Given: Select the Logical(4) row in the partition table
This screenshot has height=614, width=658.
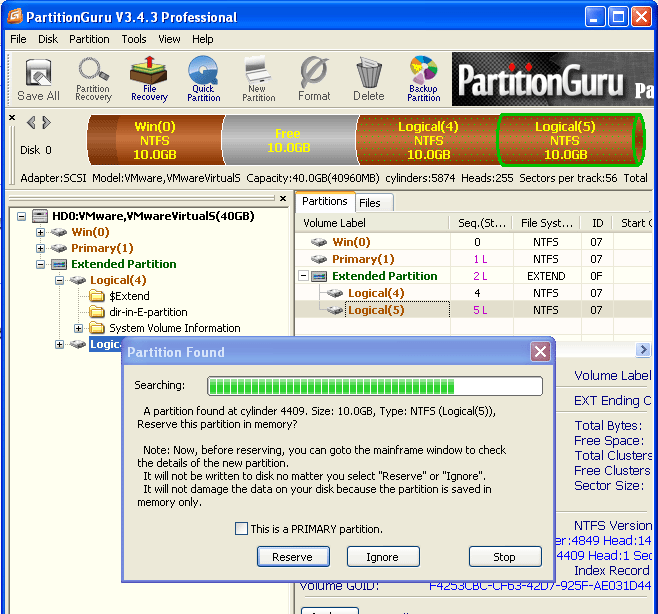Looking at the screenshot, I should pos(476,293).
